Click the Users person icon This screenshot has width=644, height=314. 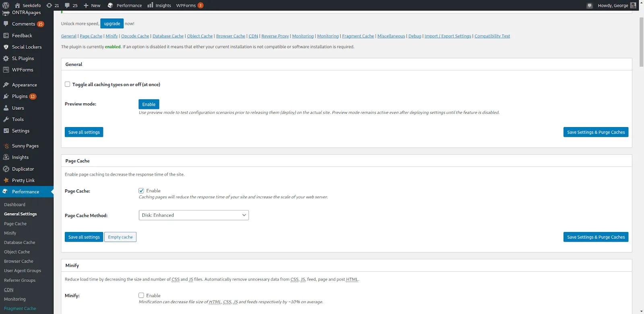6,108
